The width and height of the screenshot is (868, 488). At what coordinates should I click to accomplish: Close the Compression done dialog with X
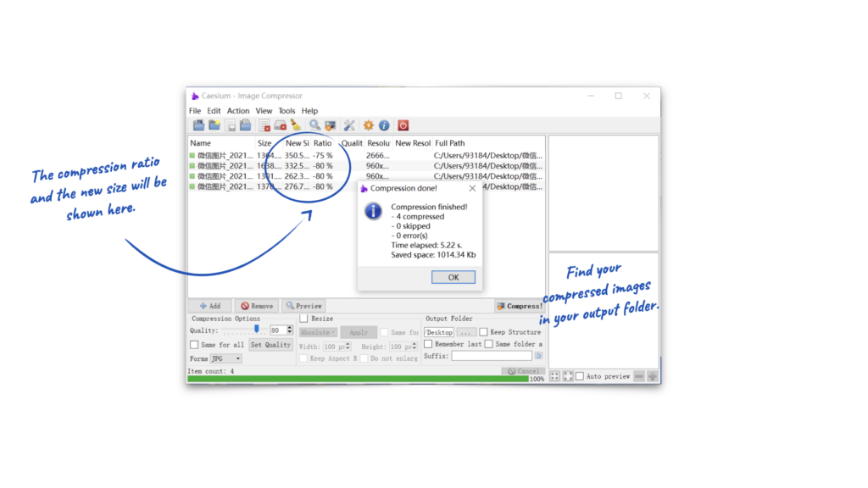[472, 189]
